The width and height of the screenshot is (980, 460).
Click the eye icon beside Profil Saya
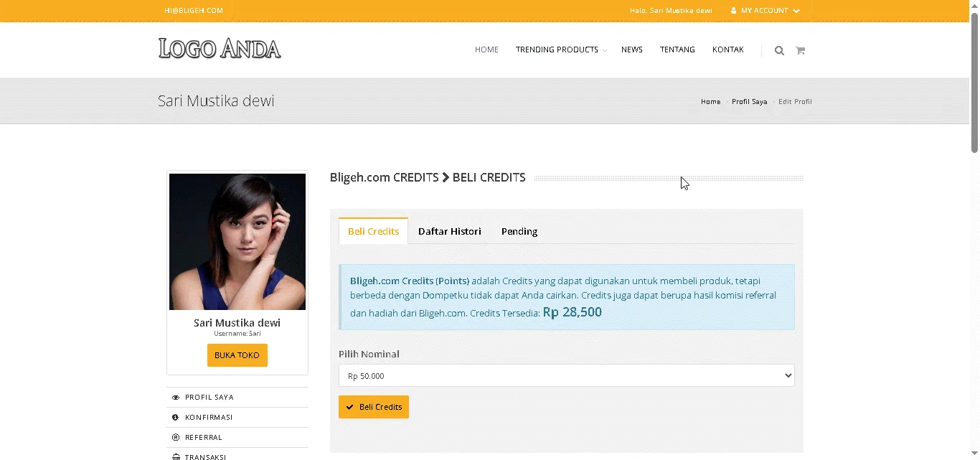click(176, 398)
